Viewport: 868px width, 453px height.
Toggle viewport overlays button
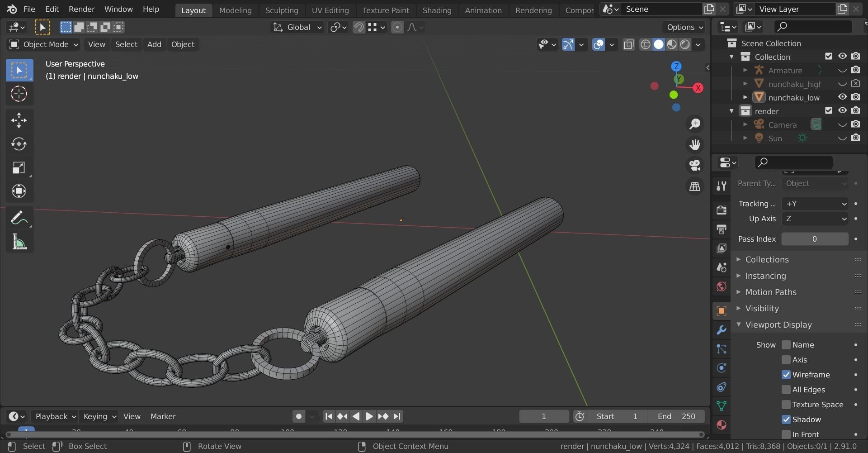click(x=599, y=44)
